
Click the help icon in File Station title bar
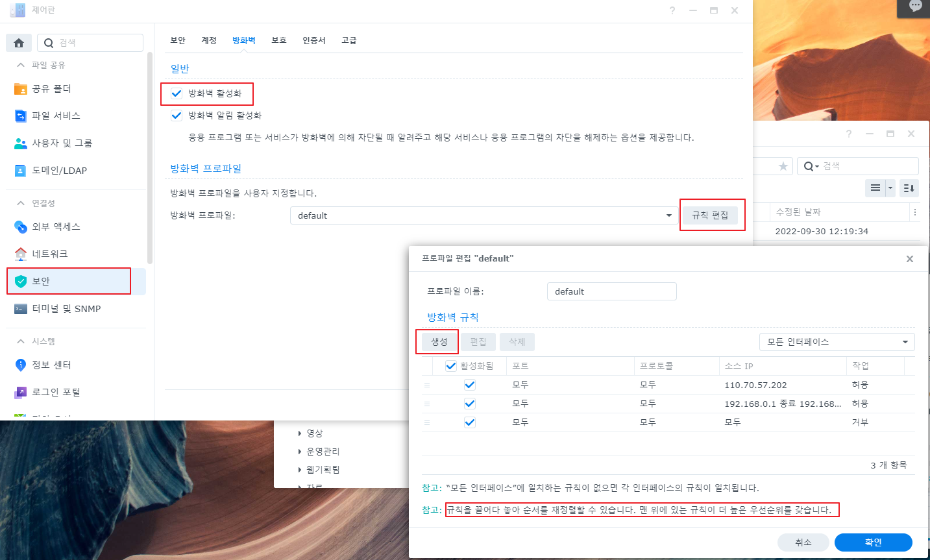849,134
